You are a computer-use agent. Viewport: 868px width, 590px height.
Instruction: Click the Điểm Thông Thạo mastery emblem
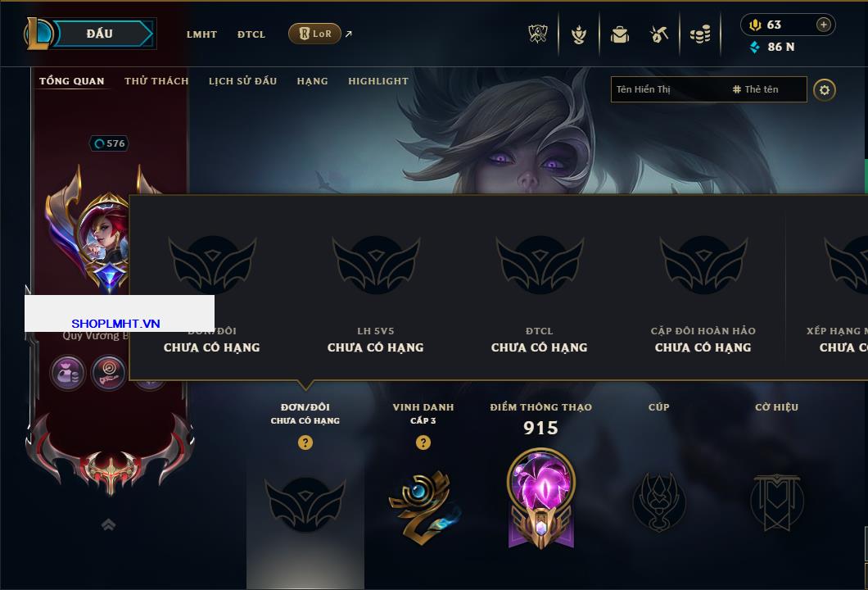click(540, 498)
